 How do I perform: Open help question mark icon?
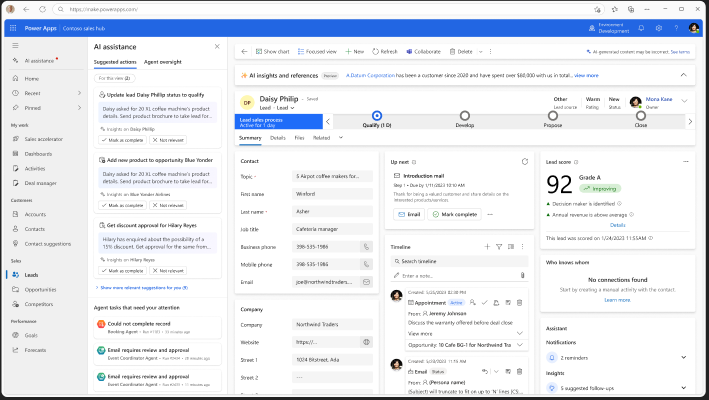point(676,28)
